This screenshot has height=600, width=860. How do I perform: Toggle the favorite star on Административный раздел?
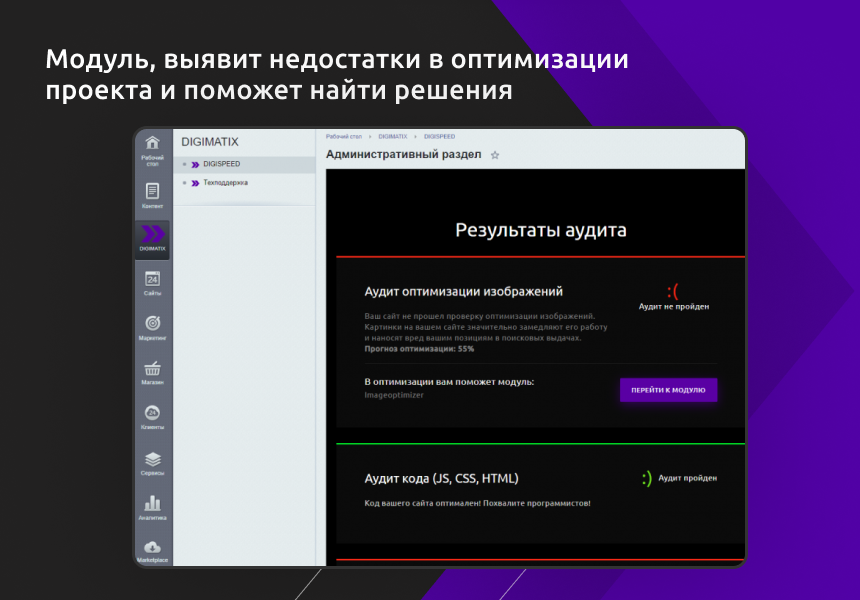pos(494,155)
